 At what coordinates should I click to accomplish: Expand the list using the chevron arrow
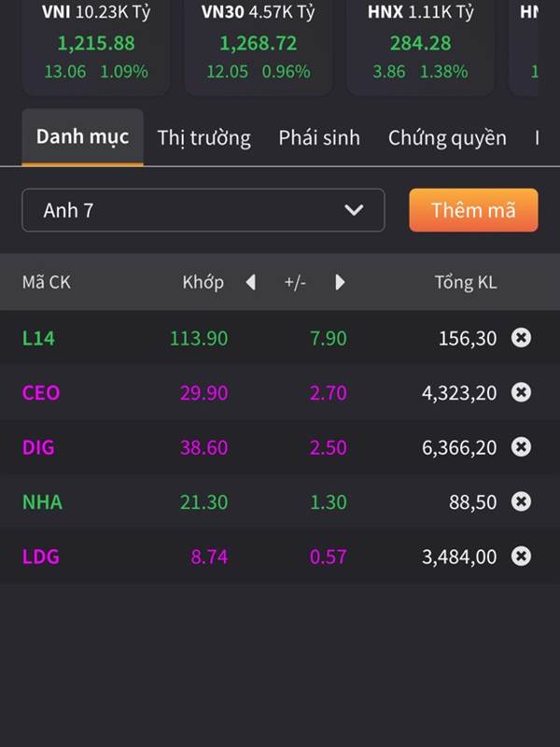point(354,209)
